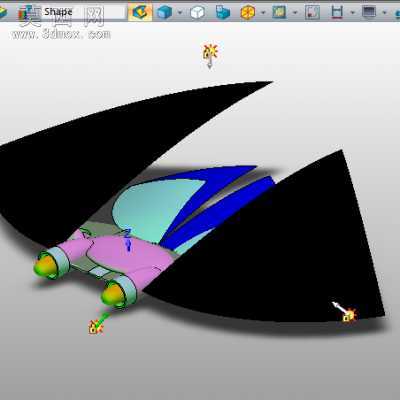This screenshot has width=400, height=400.
Task: Open the dropdown beside the blue cube
Action: (x=180, y=13)
